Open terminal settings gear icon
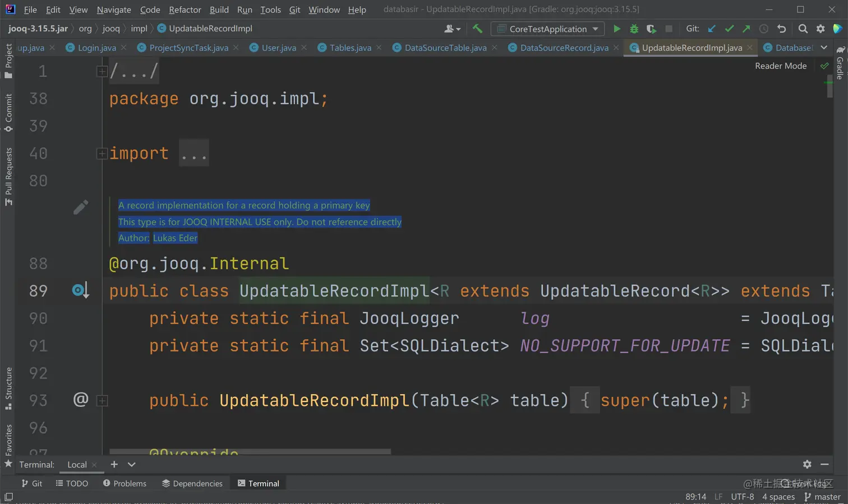This screenshot has height=504, width=848. (x=807, y=464)
